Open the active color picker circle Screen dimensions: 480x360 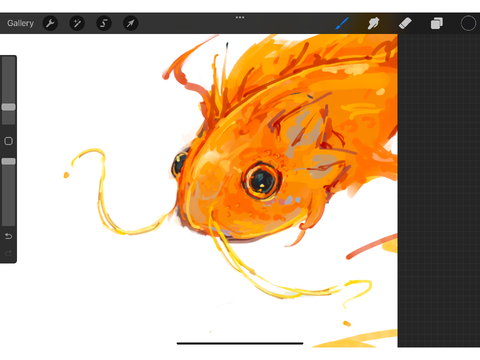pos(468,23)
